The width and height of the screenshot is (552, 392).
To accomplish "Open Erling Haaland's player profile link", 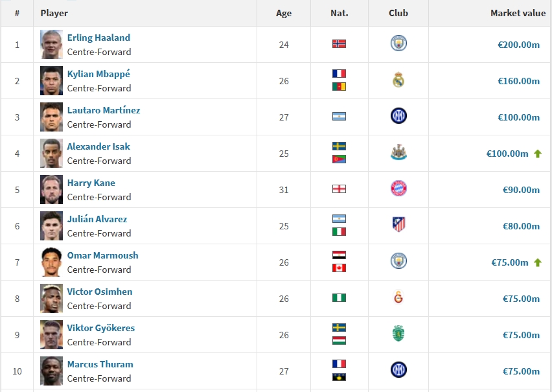I will pos(98,38).
